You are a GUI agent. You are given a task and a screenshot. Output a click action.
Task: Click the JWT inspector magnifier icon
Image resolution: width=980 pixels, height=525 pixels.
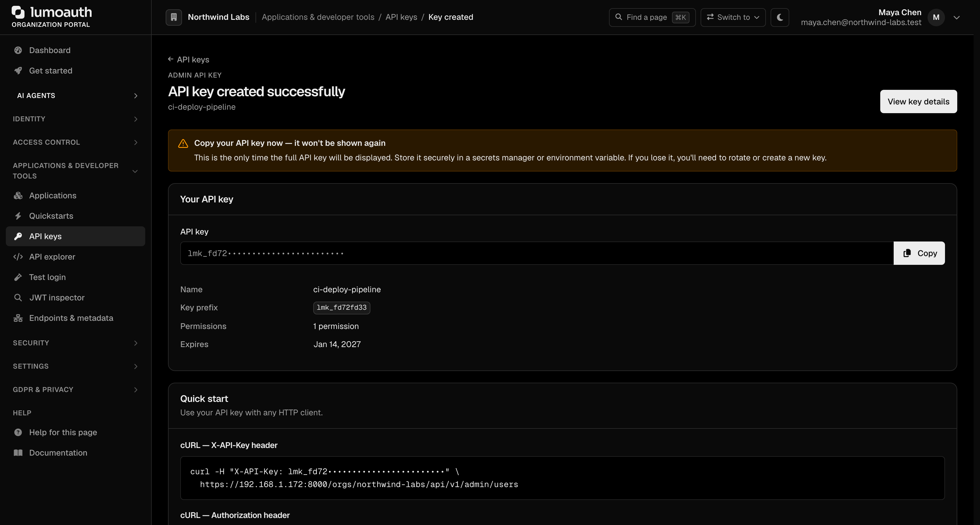point(18,297)
